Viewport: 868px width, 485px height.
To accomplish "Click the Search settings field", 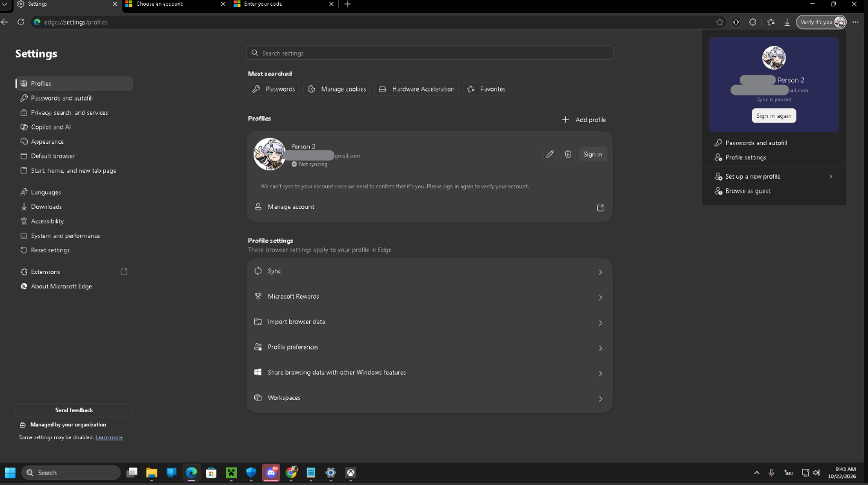I will [430, 53].
